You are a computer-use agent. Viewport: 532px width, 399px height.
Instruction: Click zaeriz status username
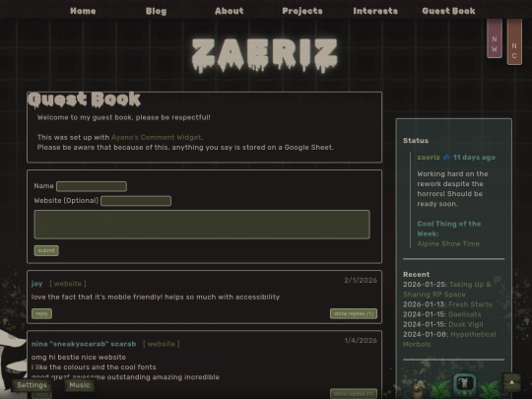429,158
